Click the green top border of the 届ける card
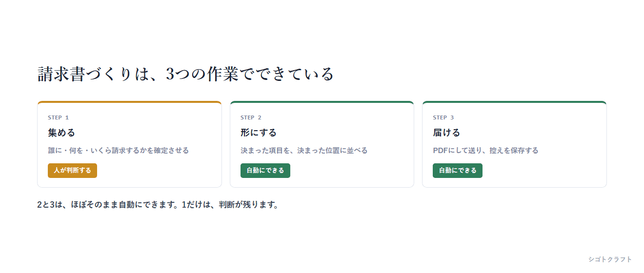This screenshot has width=644, height=273. [x=514, y=102]
